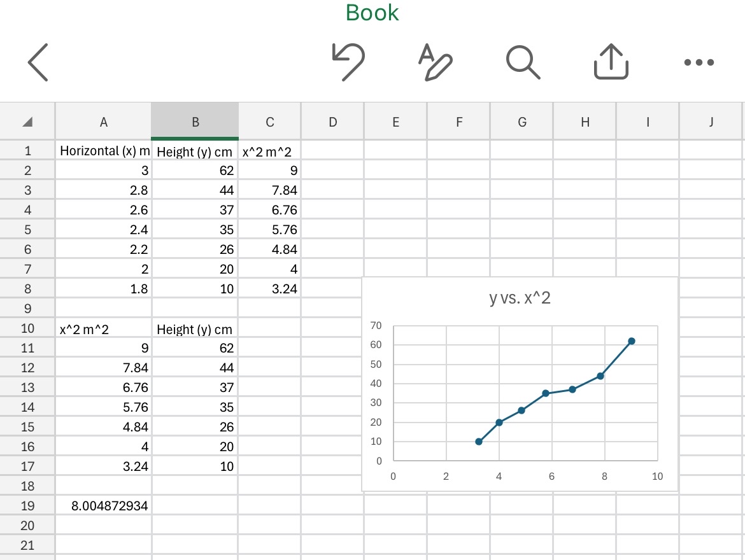Select row 19 header
Image resolution: width=745 pixels, height=560 pixels.
click(x=27, y=506)
